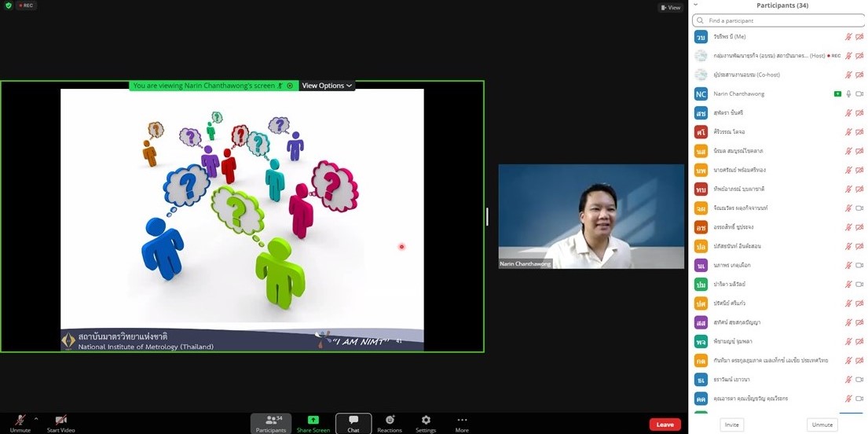Screen dimensions: 868x434
Task: Toggle Unmute microphone in bottom toolbar
Action: 20,423
